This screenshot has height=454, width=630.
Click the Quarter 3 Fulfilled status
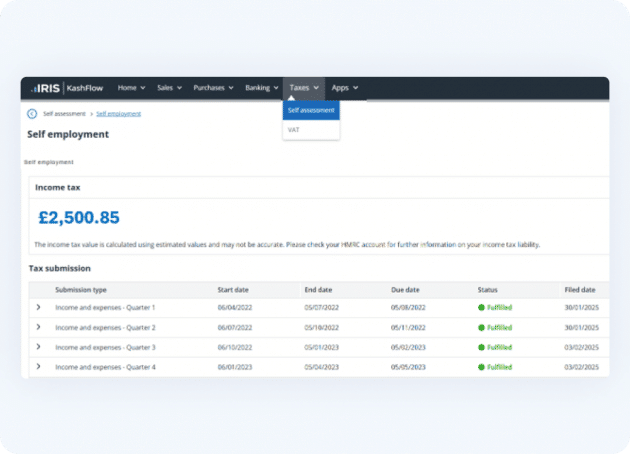(x=495, y=347)
